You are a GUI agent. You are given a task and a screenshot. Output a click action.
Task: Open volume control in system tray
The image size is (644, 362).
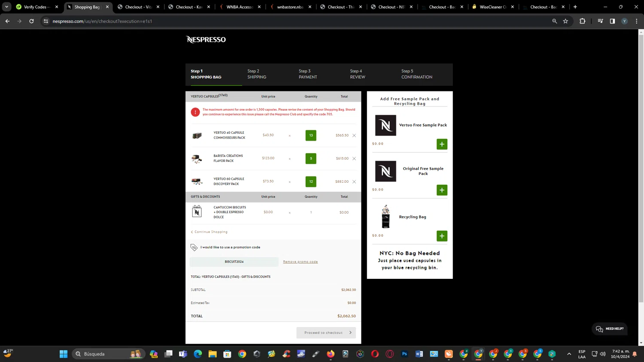(603, 354)
